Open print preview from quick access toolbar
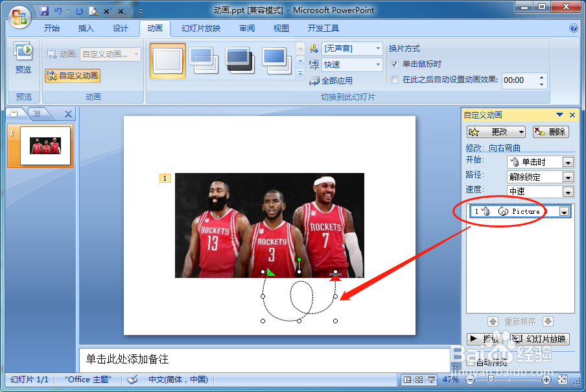The width and height of the screenshot is (586, 392). pyautogui.click(x=93, y=11)
